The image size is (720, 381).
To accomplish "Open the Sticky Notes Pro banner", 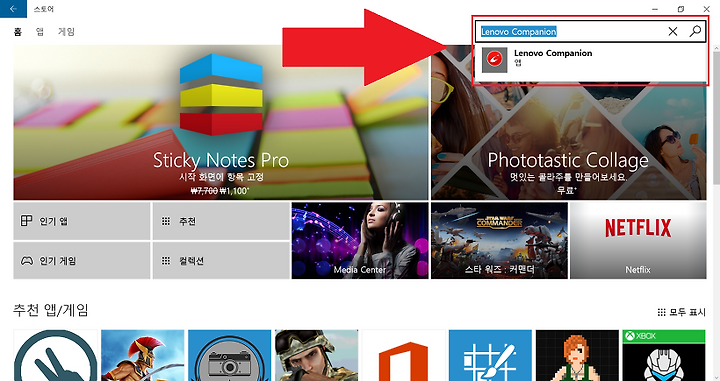I will [220, 122].
